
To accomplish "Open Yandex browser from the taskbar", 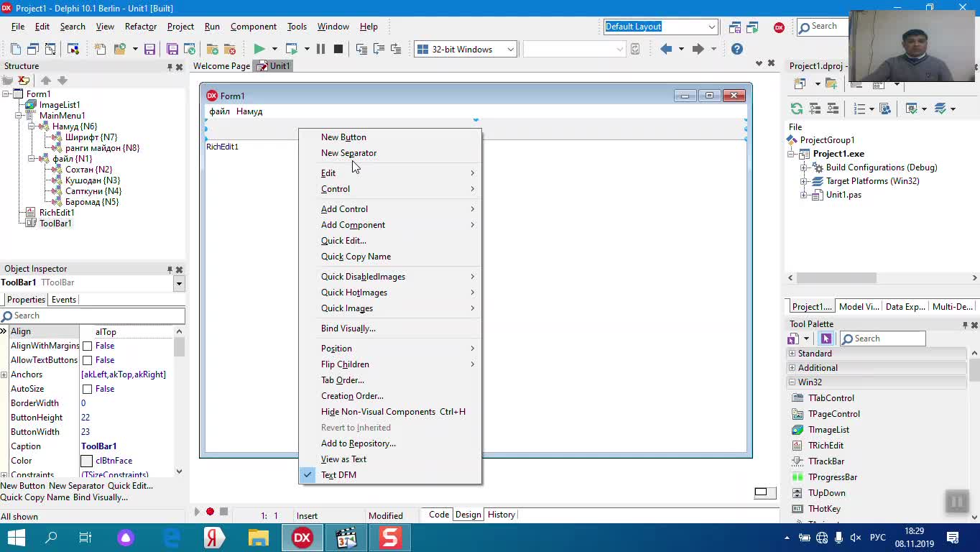I will (213, 538).
